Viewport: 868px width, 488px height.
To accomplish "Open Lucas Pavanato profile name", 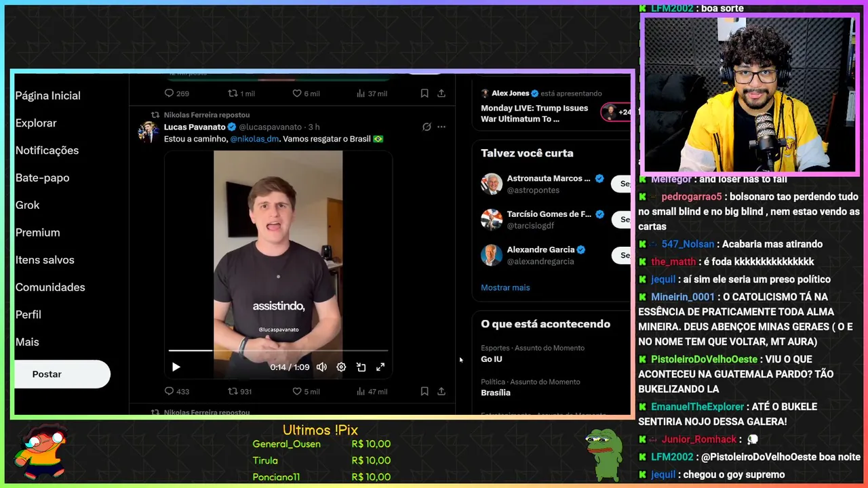I will point(195,127).
